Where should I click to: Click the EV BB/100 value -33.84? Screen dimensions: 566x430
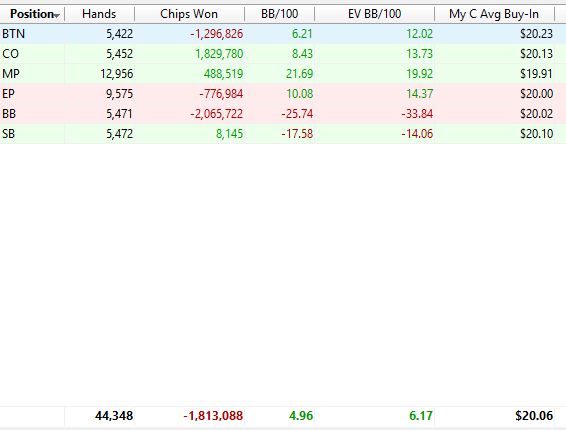(x=417, y=114)
